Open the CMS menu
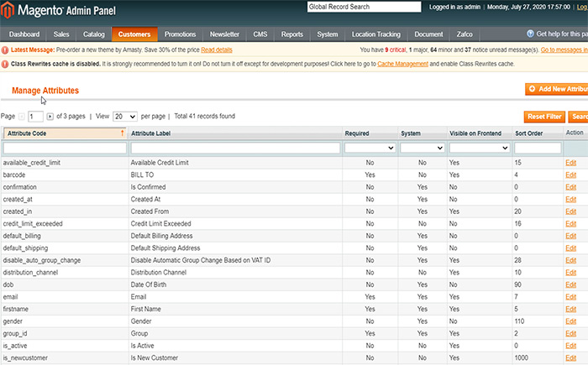This screenshot has width=588, height=365. 260,34
